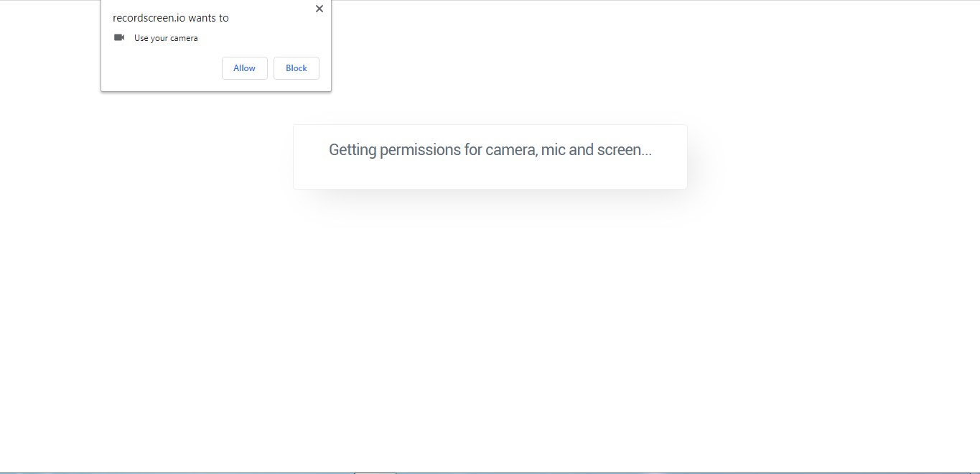Click the 'recordscreen.io wants to' heading
Image resolution: width=980 pixels, height=474 pixels.
click(171, 18)
